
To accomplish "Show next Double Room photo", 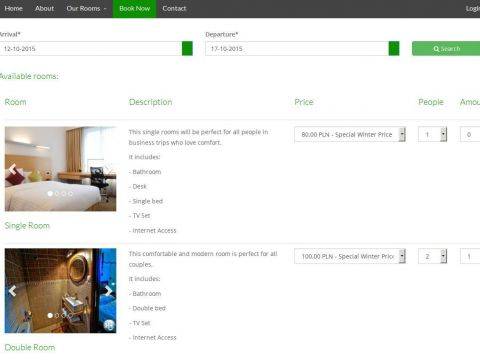I will 108,291.
